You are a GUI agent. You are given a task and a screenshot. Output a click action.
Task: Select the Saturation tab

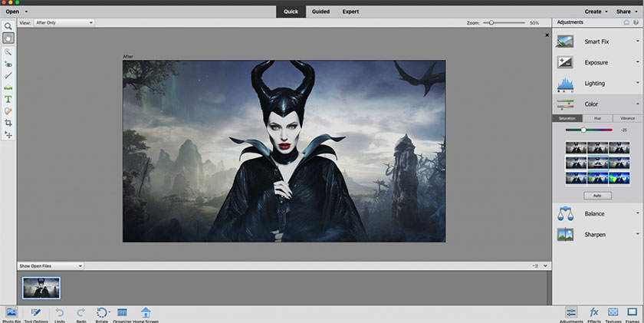567,118
